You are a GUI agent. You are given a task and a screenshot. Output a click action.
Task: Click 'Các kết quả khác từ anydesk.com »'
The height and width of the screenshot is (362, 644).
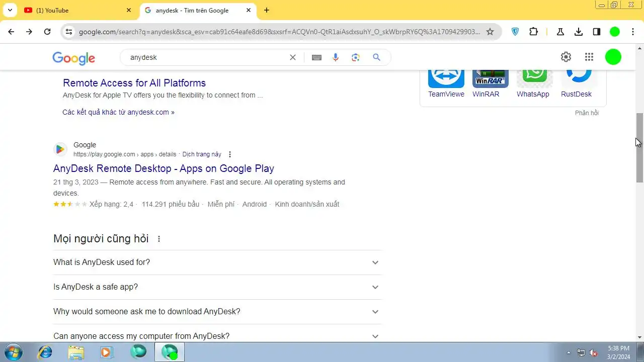(118, 112)
